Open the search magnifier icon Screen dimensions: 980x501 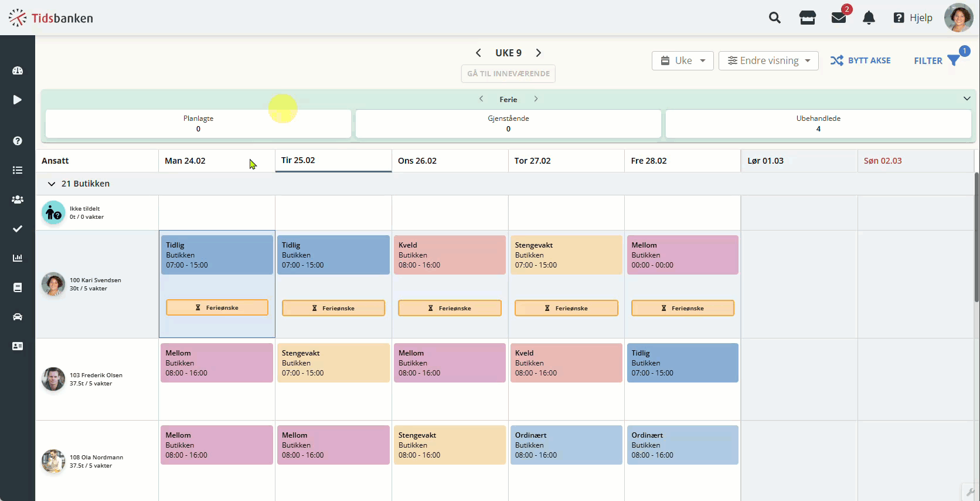(x=774, y=18)
